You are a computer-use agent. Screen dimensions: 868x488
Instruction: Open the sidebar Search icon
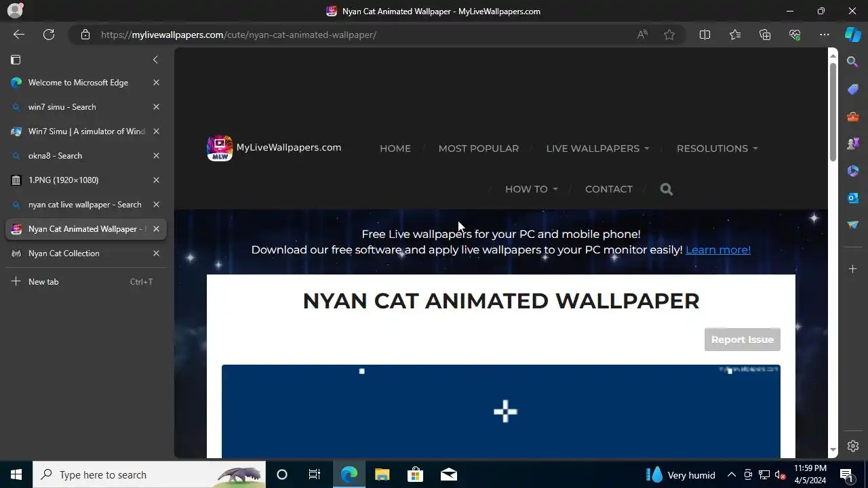[x=853, y=62]
